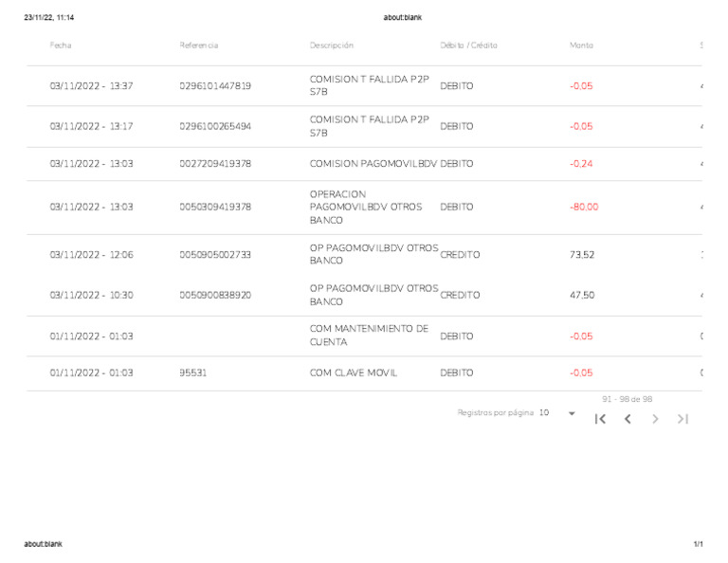Select the COM MANTENIMIENTO DE CUENTA description
The height and width of the screenshot is (563, 728).
(x=369, y=336)
